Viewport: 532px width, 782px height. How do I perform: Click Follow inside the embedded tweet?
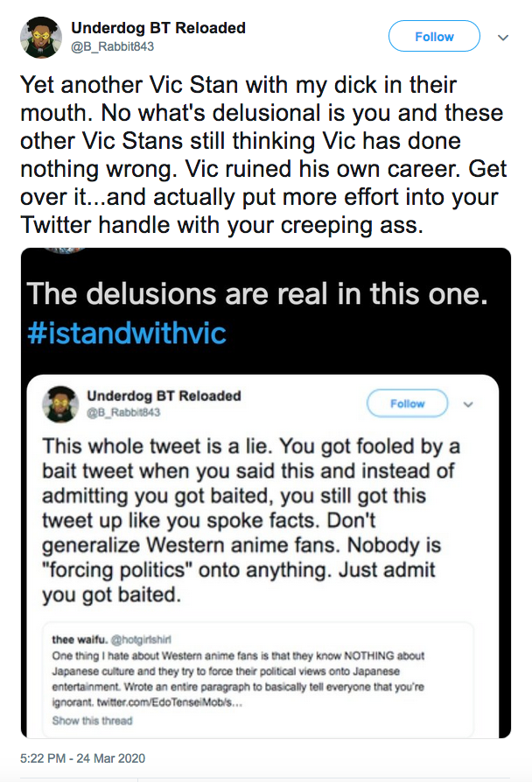pyautogui.click(x=407, y=404)
